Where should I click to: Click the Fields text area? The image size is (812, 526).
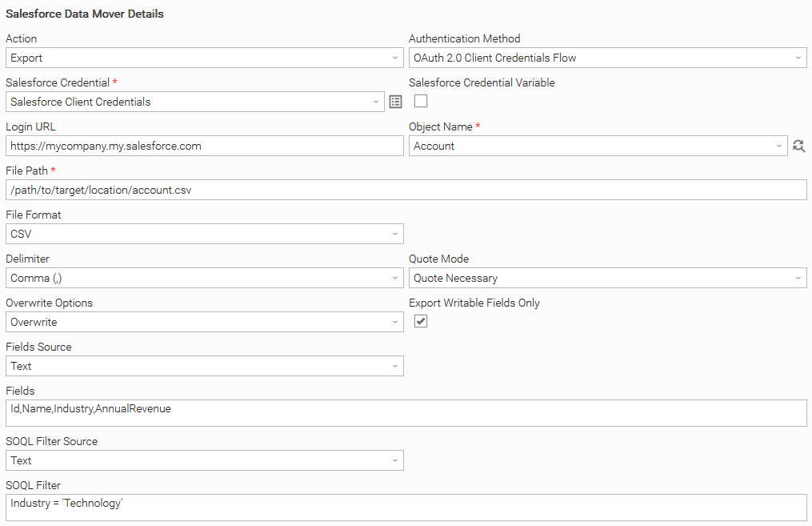coord(406,413)
